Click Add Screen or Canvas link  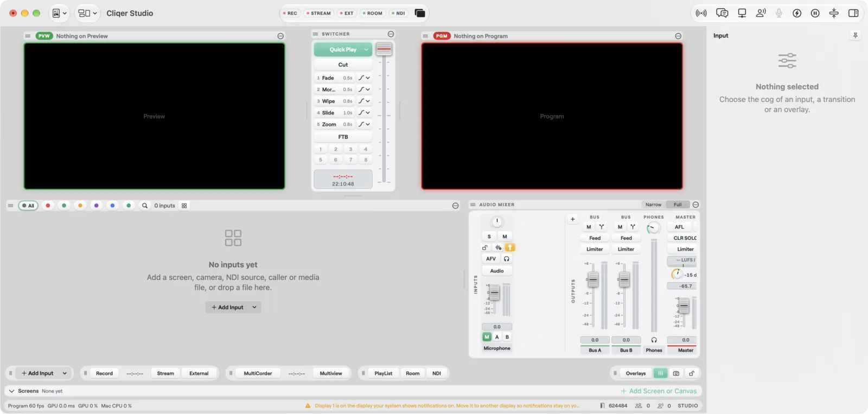pyautogui.click(x=659, y=391)
